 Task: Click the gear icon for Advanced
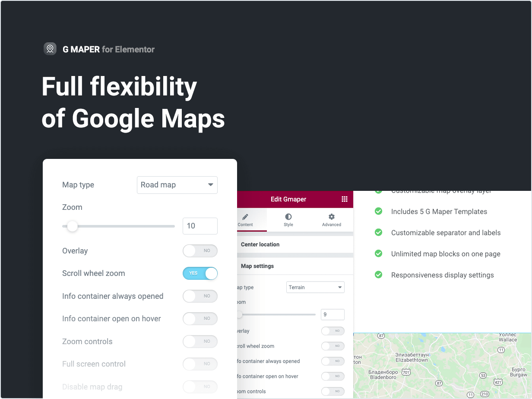point(331,217)
